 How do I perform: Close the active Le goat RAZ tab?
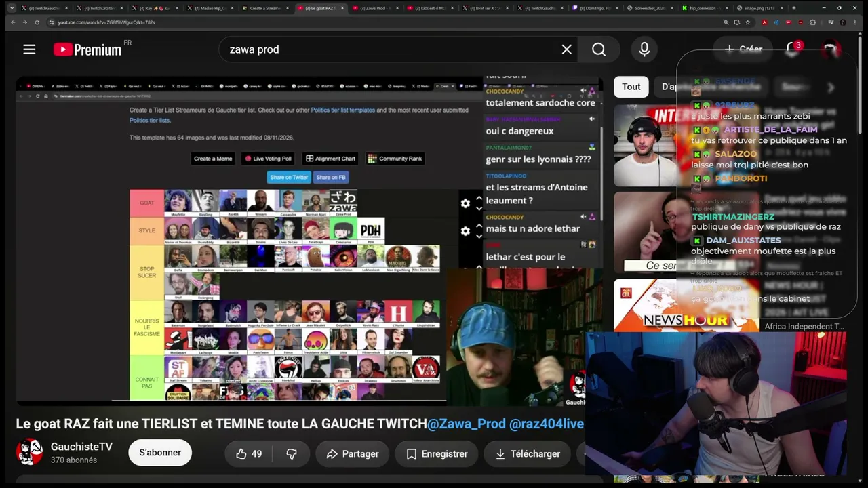(x=342, y=8)
